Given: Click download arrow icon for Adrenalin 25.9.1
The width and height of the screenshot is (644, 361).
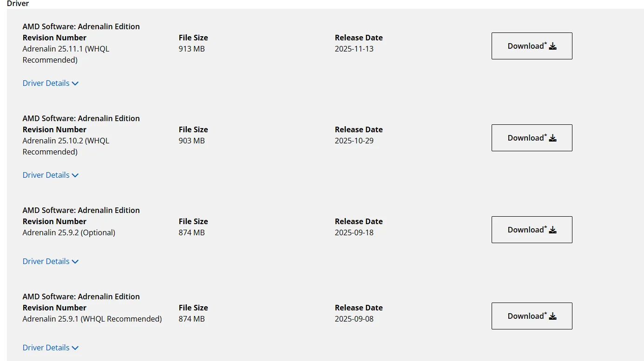Looking at the screenshot, I should [553, 316].
